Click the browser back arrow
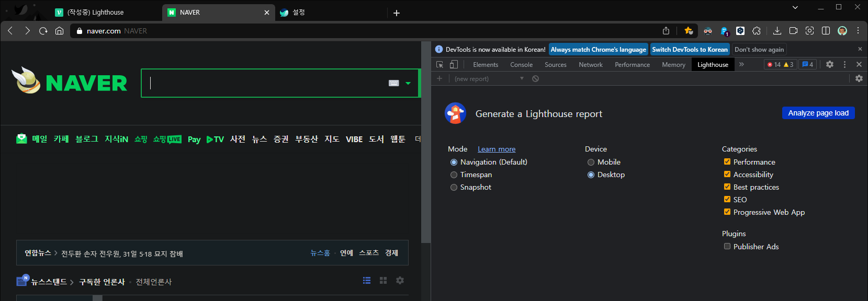868x301 pixels. pyautogui.click(x=10, y=31)
